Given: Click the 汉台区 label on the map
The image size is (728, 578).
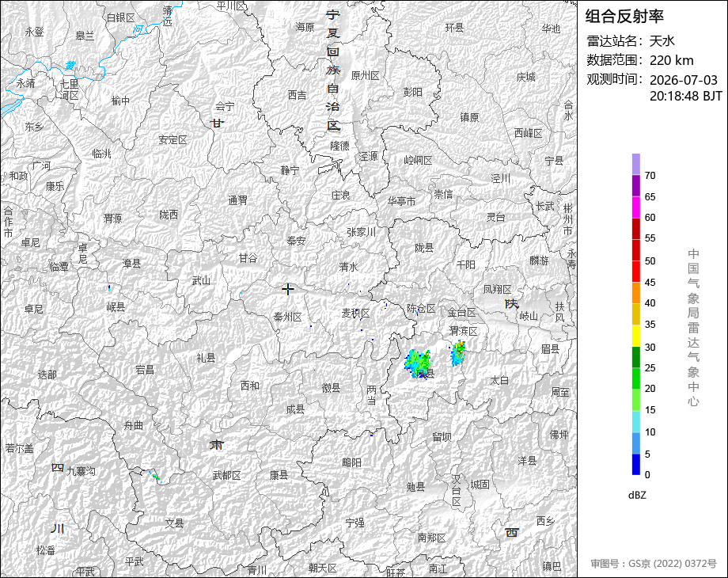Looking at the screenshot, I should point(457,491).
